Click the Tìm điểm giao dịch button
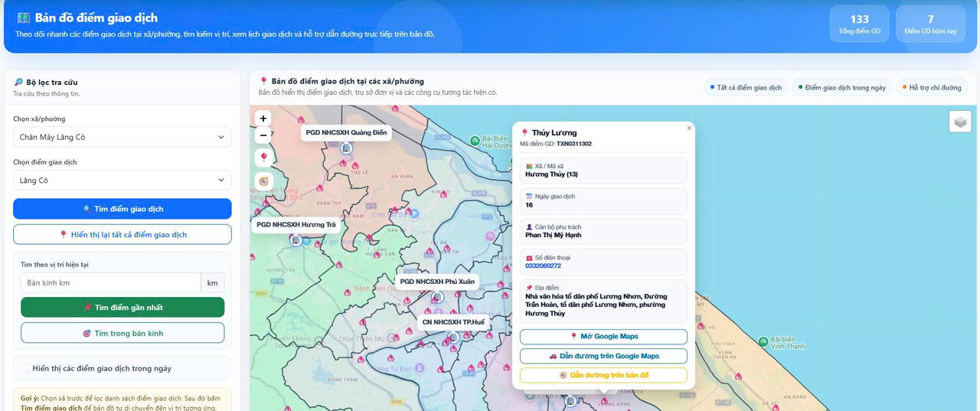Image resolution: width=980 pixels, height=411 pixels. tap(122, 209)
